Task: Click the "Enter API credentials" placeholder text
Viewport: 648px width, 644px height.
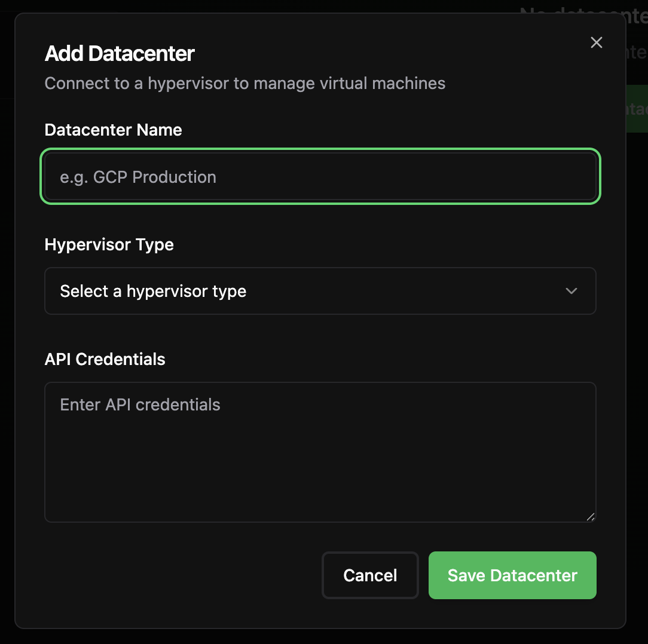Action: 140,404
